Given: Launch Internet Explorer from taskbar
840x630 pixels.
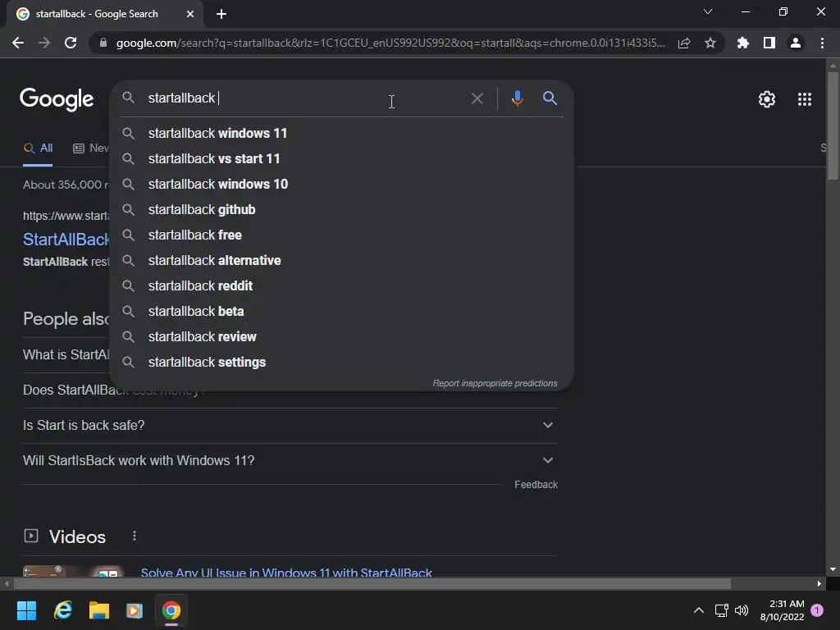Looking at the screenshot, I should click(63, 610).
